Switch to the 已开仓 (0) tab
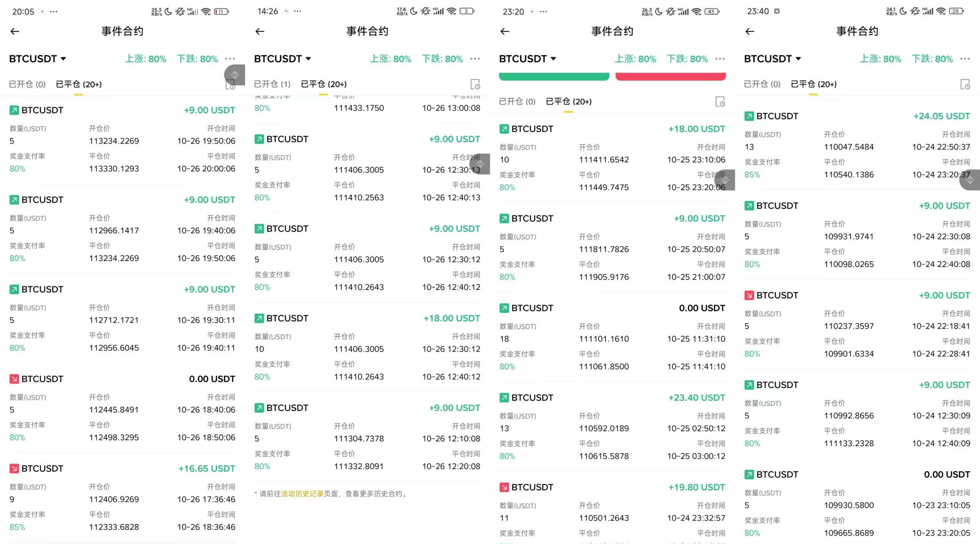This screenshot has height=544, width=980. tap(26, 84)
